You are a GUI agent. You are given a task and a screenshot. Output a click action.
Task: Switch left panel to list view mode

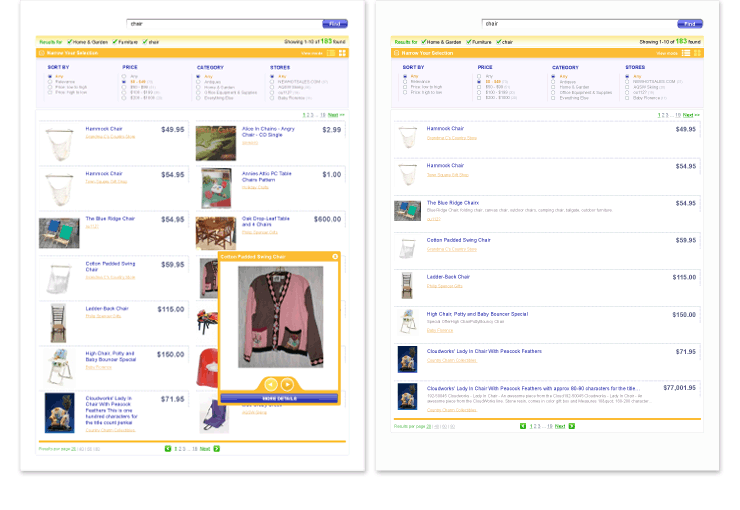(x=331, y=52)
